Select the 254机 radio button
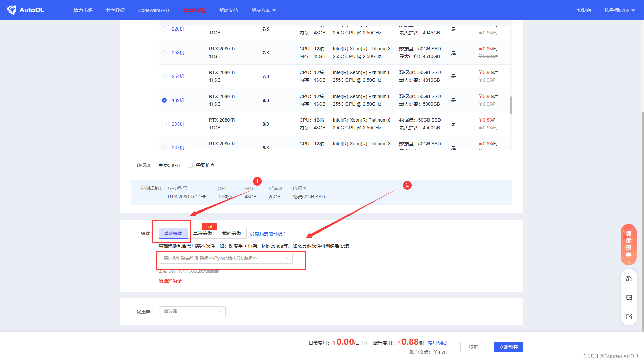The image size is (644, 362). (x=164, y=76)
